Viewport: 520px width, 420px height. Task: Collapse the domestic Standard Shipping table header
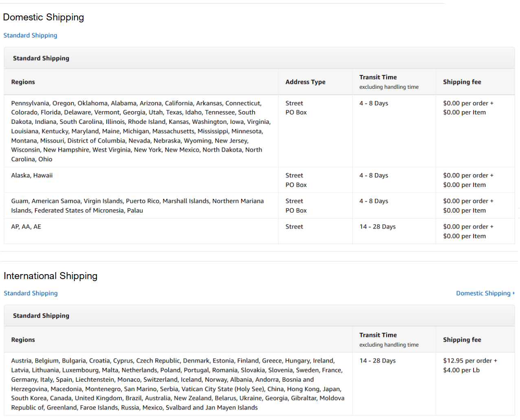pos(41,58)
